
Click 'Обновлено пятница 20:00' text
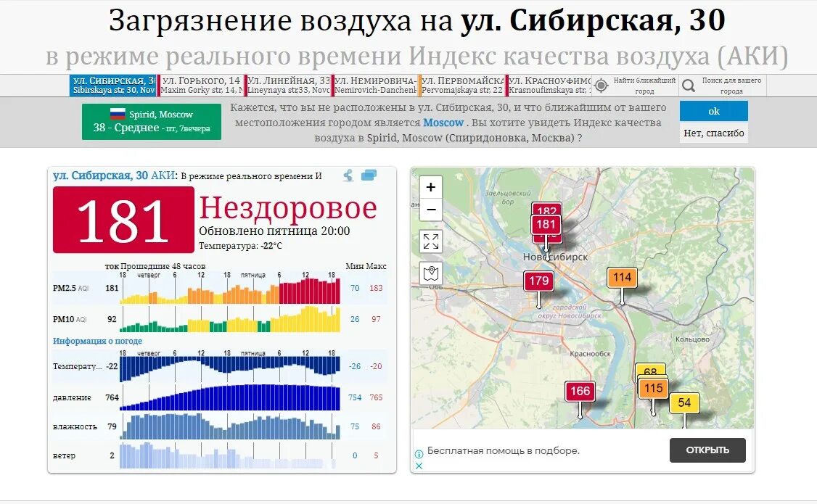coord(274,231)
